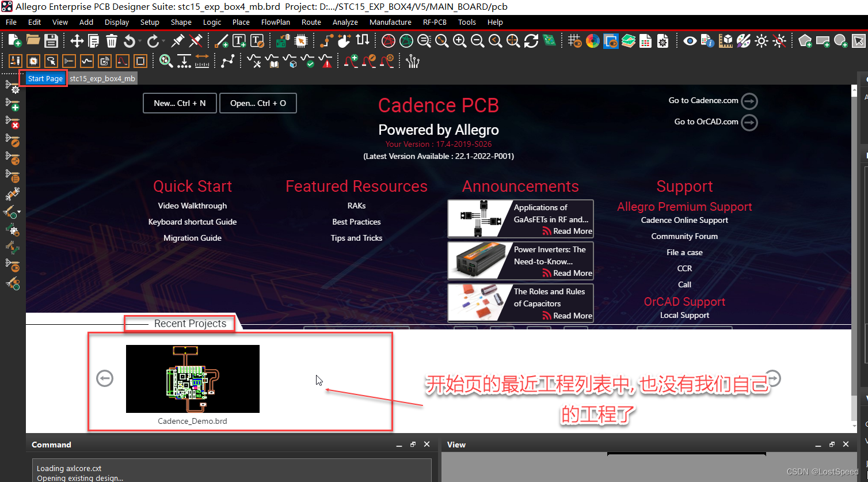The height and width of the screenshot is (482, 868).
Task: Open the Manufacture menu
Action: pyautogui.click(x=390, y=22)
